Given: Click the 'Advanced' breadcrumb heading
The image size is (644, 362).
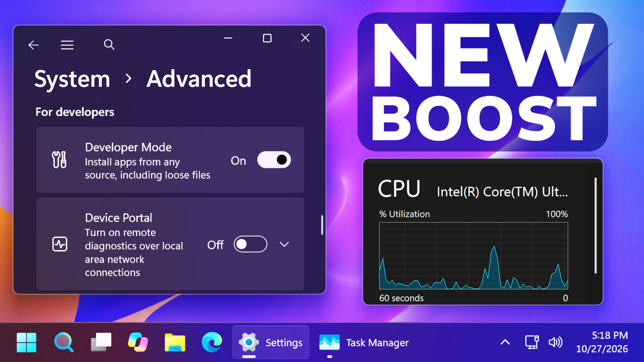Looking at the screenshot, I should click(199, 79).
